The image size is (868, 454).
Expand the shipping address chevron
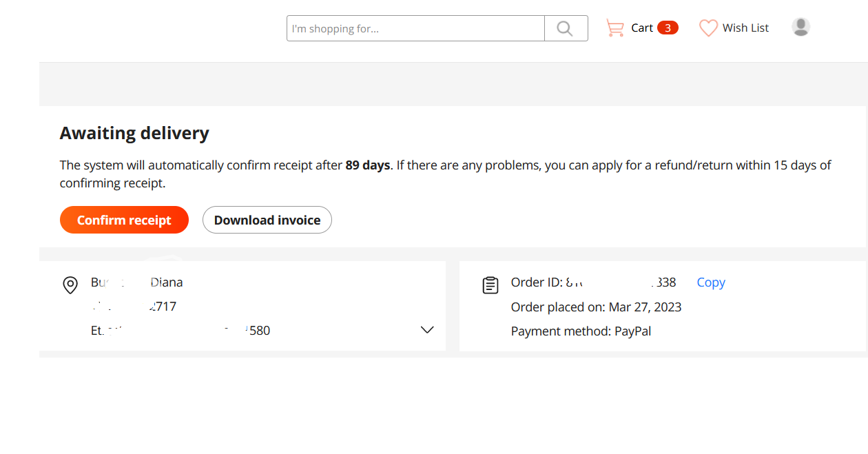(x=427, y=330)
